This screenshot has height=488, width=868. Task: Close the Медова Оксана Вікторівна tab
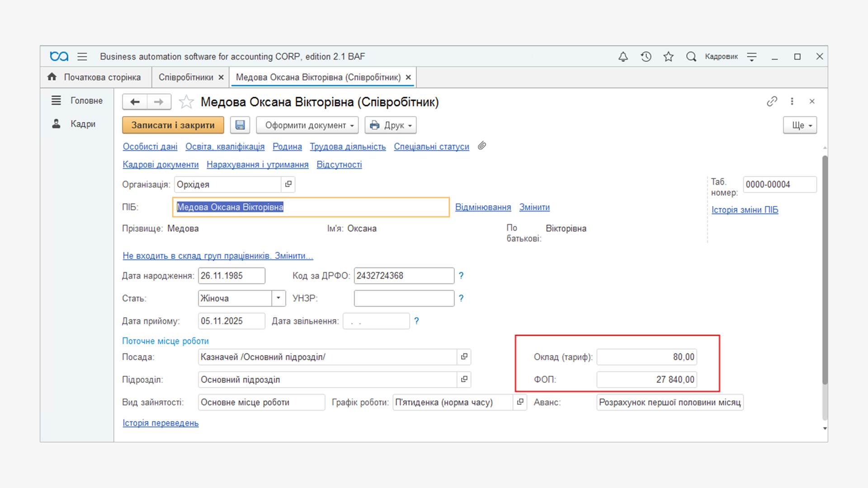click(x=408, y=77)
